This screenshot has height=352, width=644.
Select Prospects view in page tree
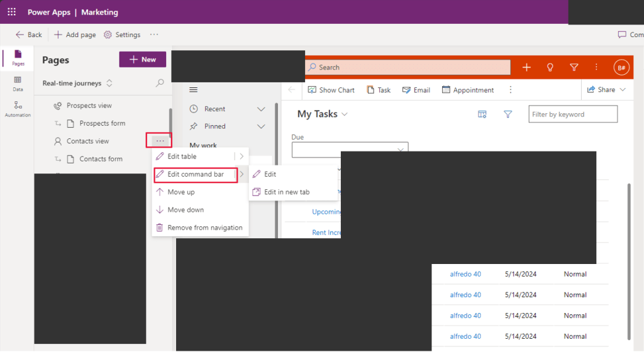click(x=89, y=106)
